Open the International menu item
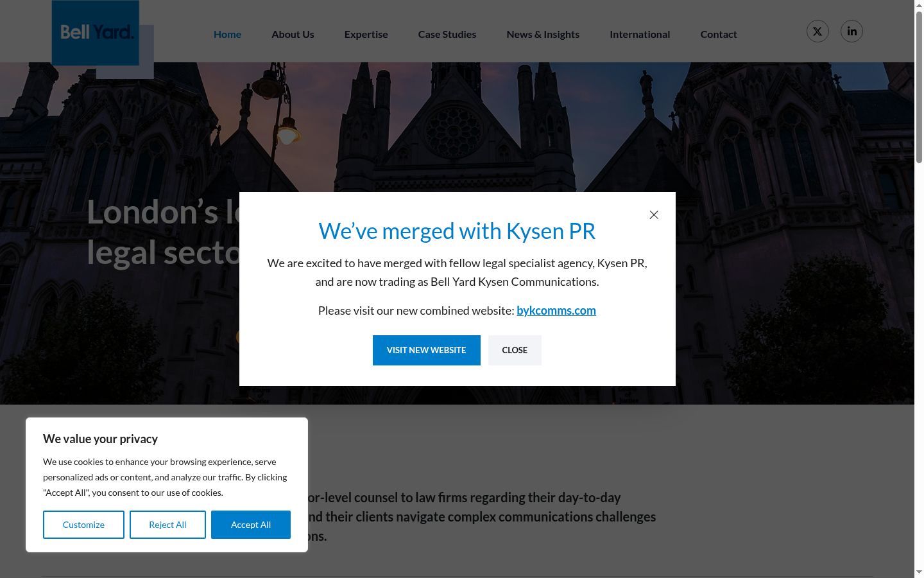The height and width of the screenshot is (578, 924). [x=640, y=34]
